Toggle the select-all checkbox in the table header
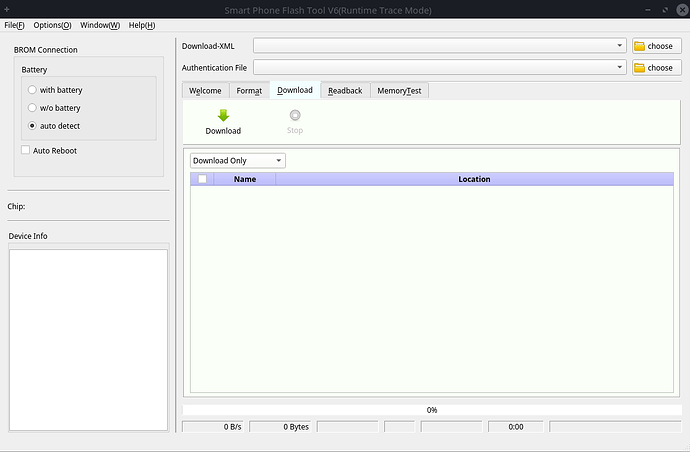The height and width of the screenshot is (452, 690). pyautogui.click(x=202, y=179)
